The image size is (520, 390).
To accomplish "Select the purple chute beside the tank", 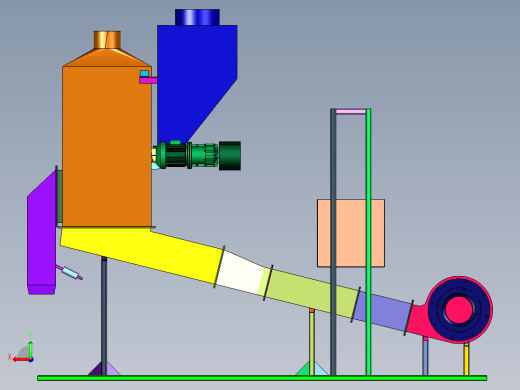I will (x=42, y=233).
